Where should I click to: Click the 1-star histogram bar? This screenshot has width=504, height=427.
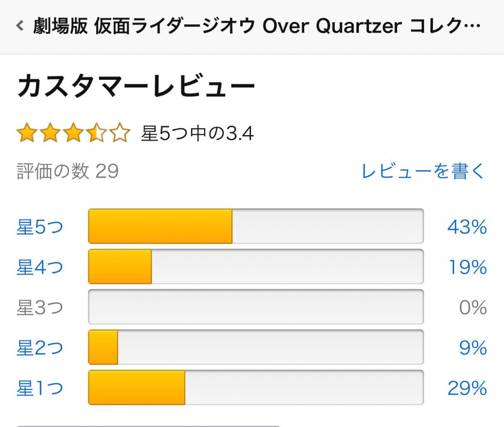click(256, 388)
